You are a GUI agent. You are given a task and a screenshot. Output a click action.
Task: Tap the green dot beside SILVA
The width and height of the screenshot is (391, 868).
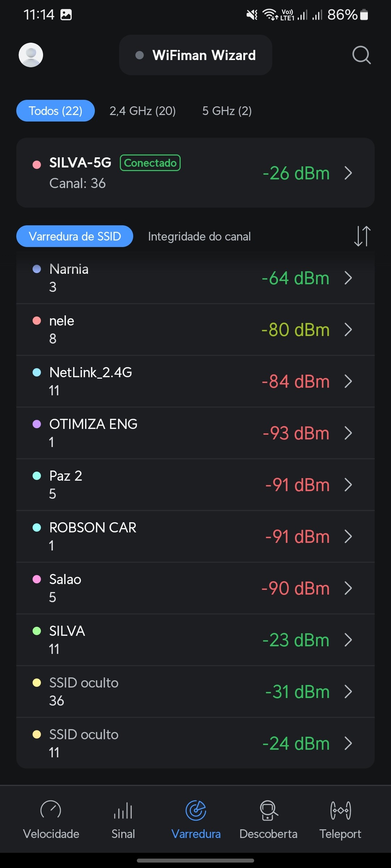(x=37, y=631)
